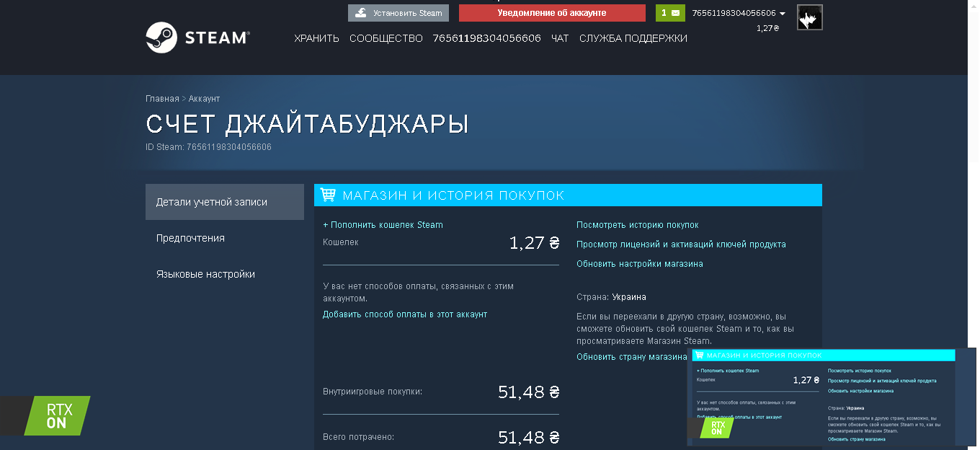Open the ХРАНИТЬ menu

[316, 38]
